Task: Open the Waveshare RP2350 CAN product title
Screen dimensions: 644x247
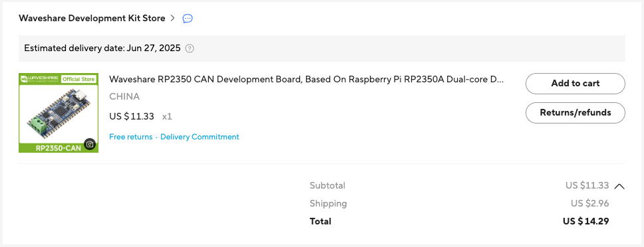Action: coord(307,80)
